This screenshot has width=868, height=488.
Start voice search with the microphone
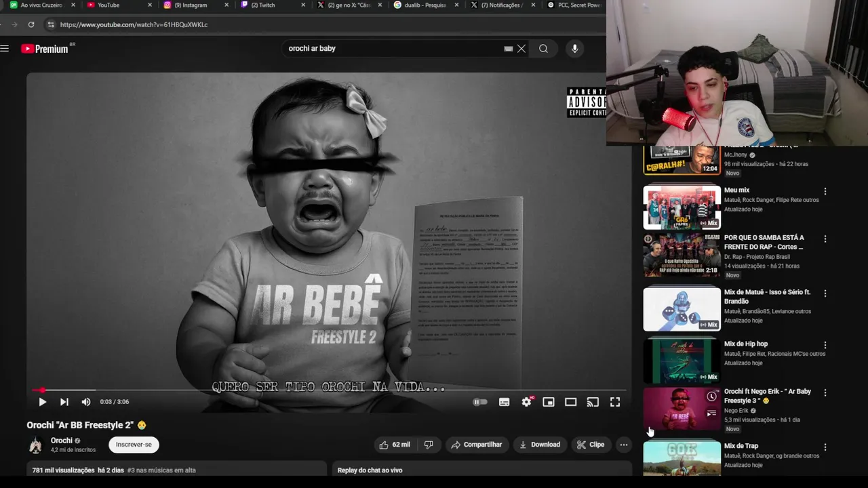coord(575,49)
